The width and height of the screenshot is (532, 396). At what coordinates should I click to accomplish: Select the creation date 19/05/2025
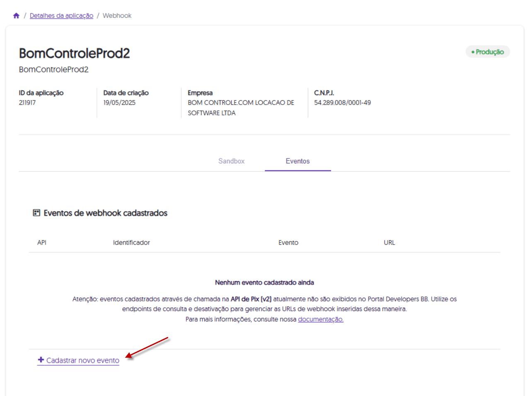pyautogui.click(x=119, y=102)
